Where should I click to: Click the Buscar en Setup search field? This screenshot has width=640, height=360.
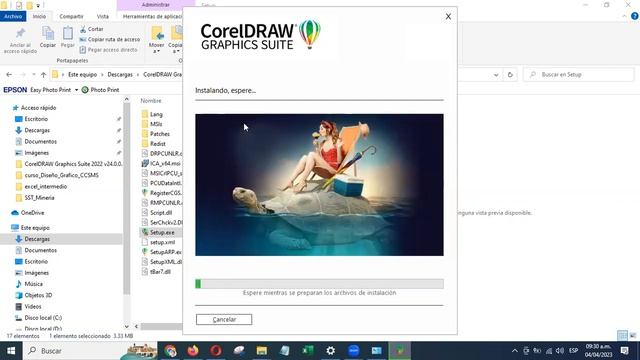[x=579, y=75]
